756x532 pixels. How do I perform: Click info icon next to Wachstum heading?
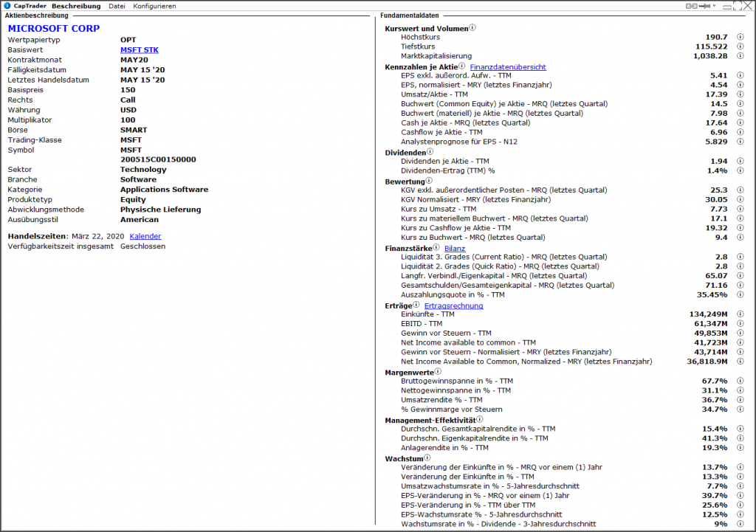[427, 457]
